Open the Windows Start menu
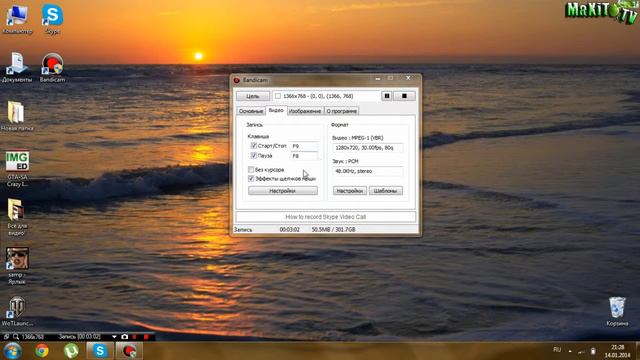The width and height of the screenshot is (640, 360). click(12, 351)
